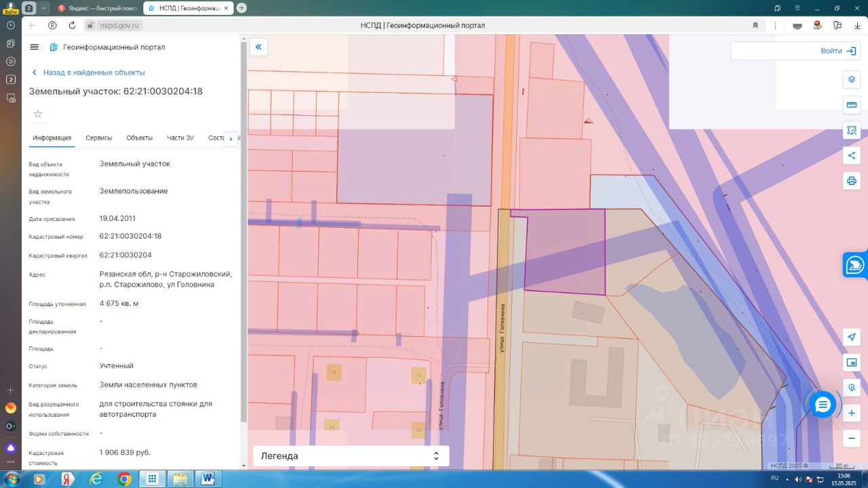Collapse the side panel with double-chevron button
Image resolution: width=868 pixels, height=488 pixels.
click(258, 47)
